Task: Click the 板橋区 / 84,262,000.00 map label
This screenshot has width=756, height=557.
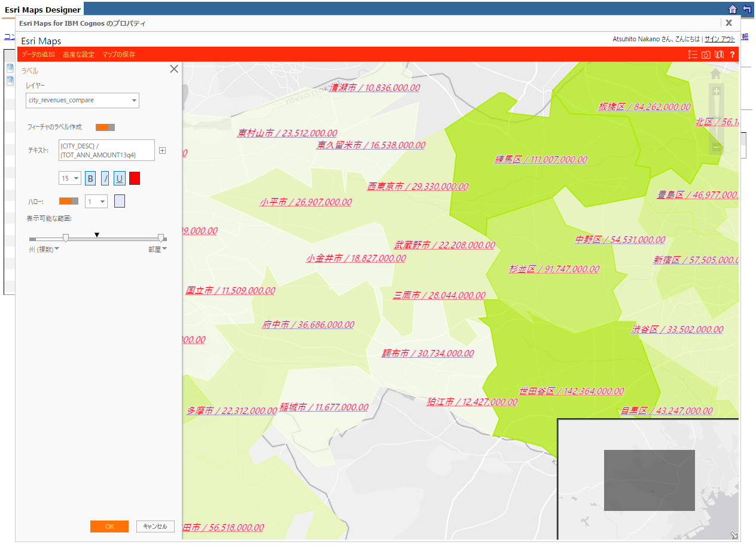Action: click(645, 107)
